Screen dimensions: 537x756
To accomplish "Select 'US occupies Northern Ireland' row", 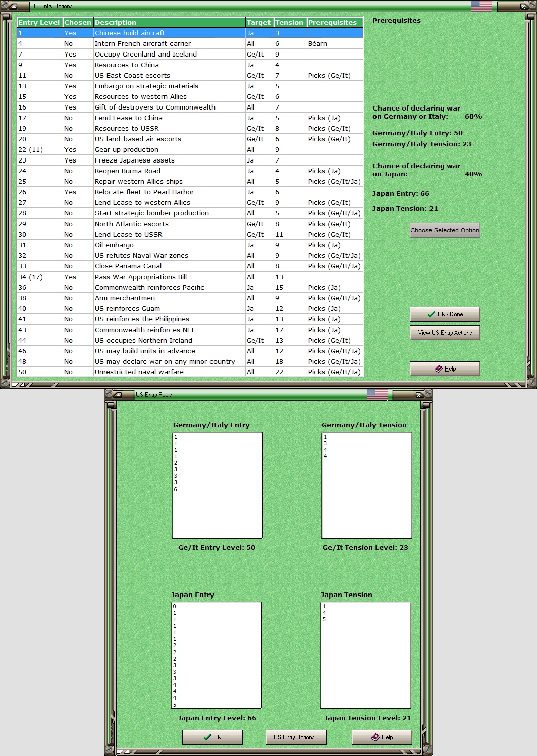I will [x=190, y=340].
